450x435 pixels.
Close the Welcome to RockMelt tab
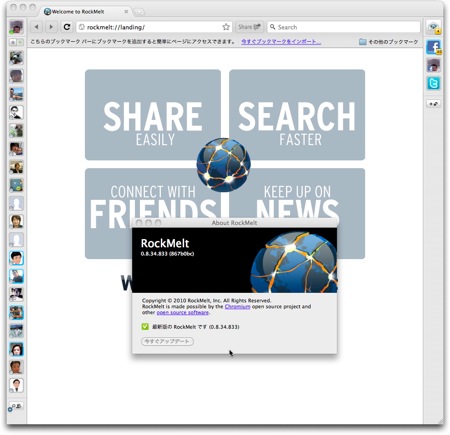(x=126, y=12)
